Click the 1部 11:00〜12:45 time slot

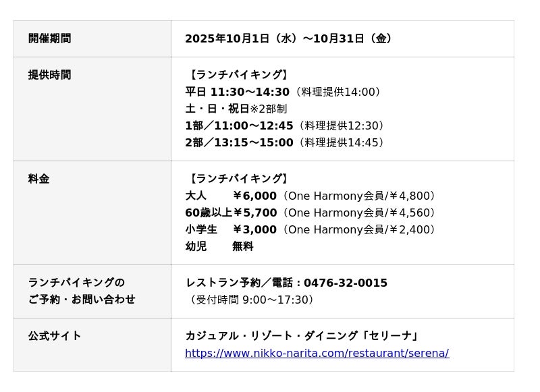239,125
